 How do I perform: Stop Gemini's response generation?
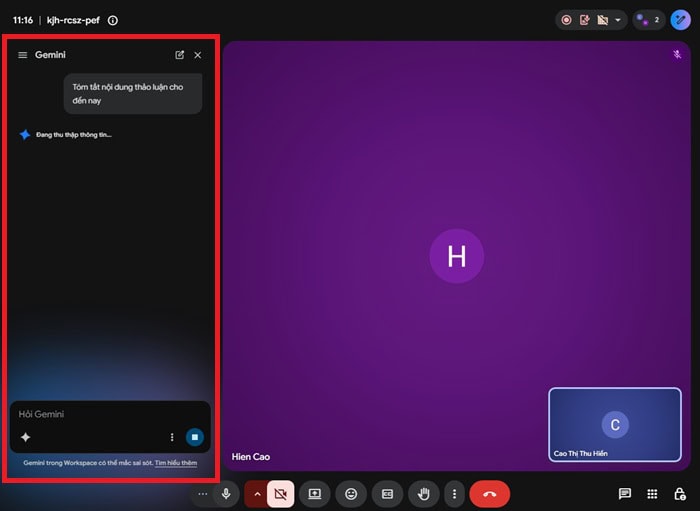coord(195,437)
